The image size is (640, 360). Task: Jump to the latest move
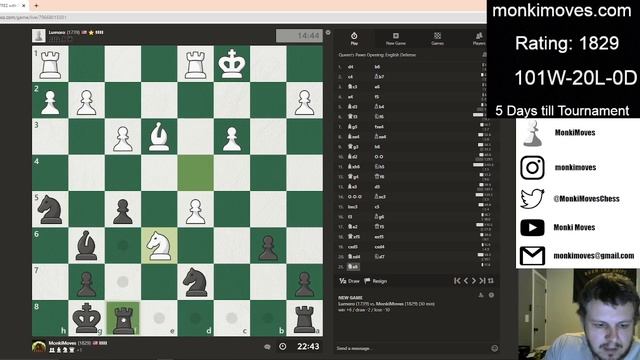coord(482,281)
